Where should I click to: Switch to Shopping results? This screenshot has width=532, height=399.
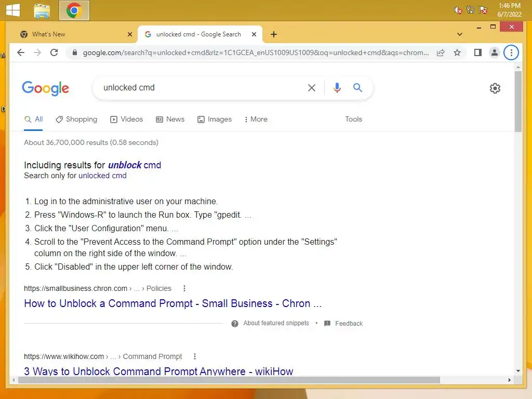coord(76,119)
